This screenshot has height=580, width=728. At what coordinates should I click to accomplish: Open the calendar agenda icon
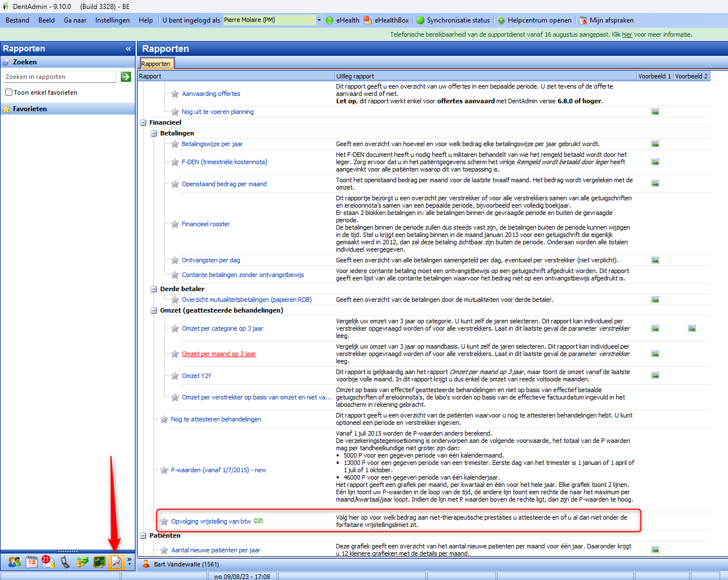32,562
